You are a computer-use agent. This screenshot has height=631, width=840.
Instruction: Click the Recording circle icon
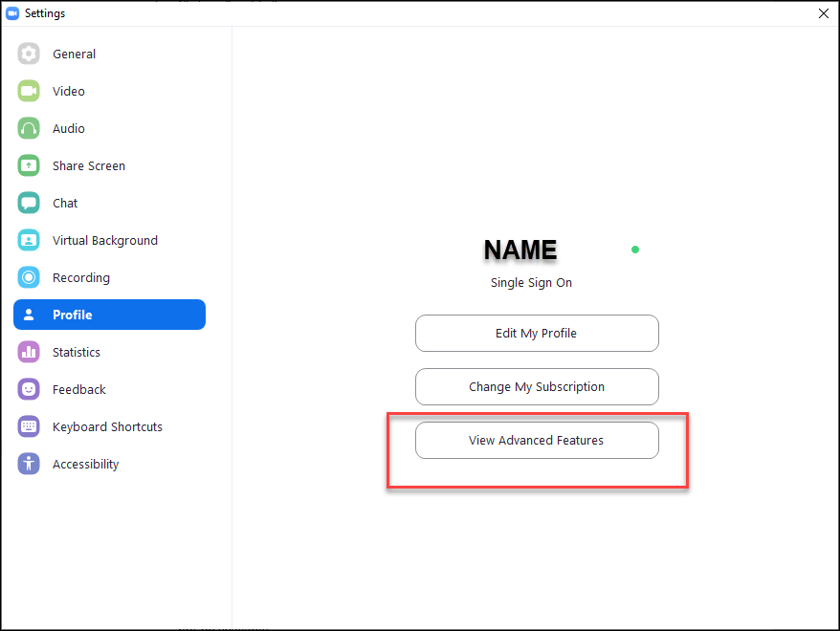(29, 277)
